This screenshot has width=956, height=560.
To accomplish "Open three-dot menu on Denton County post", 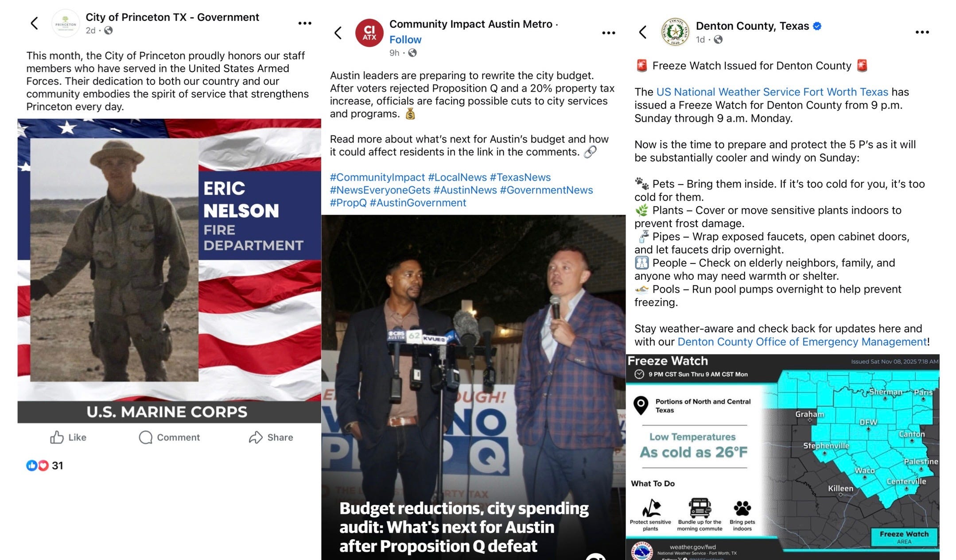I will click(x=922, y=32).
